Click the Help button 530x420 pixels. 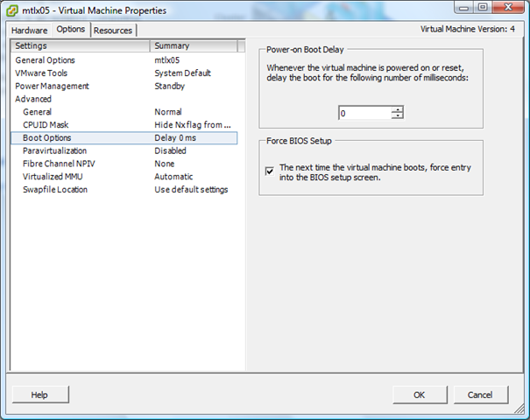pos(40,395)
